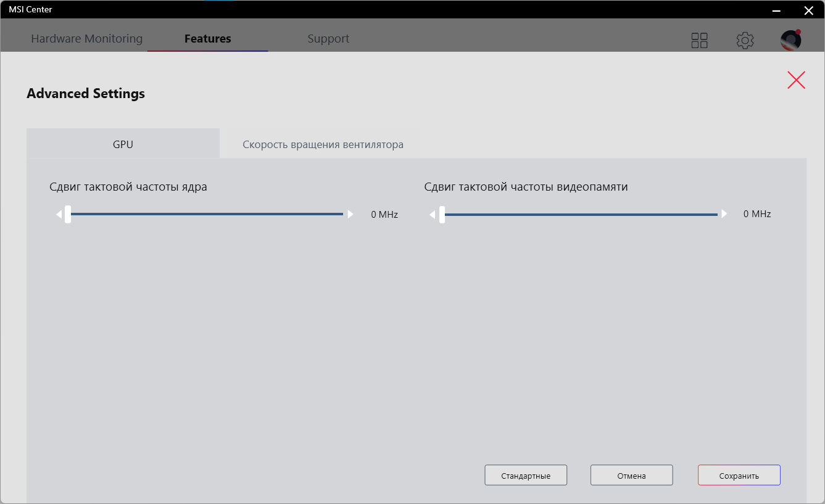Click middle of video memory clock slider track

click(x=580, y=214)
